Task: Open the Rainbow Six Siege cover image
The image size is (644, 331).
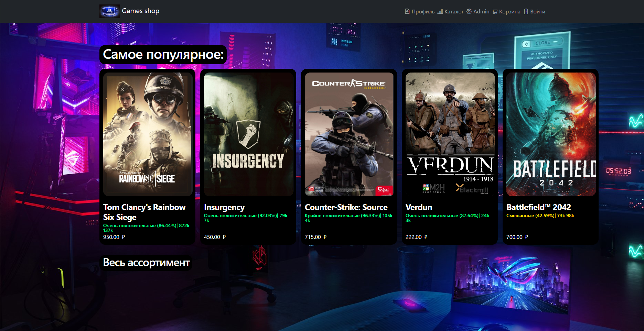Action: tap(148, 134)
